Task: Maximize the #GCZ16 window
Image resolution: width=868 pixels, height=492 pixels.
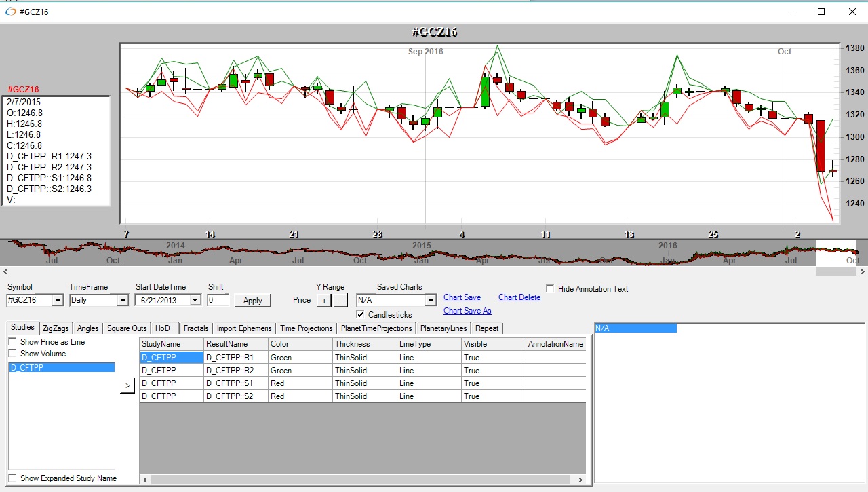Action: point(821,12)
